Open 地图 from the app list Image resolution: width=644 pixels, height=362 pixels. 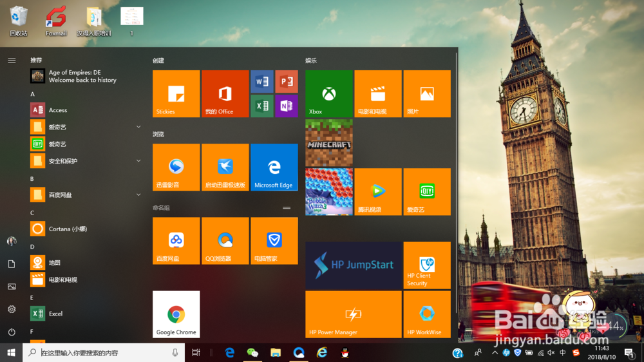pyautogui.click(x=86, y=263)
